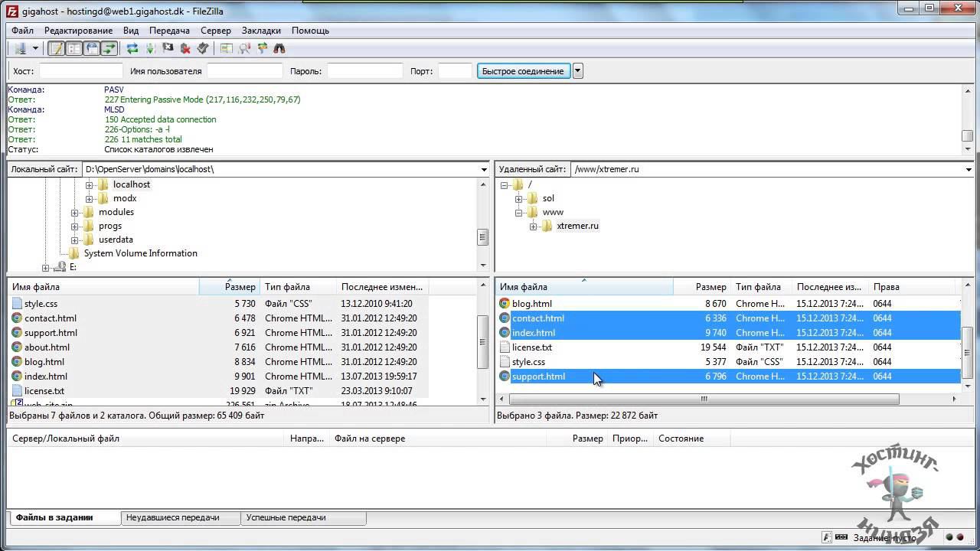Toggle the local directory tree display
Viewport: 980px width, 551px height.
tap(73, 48)
